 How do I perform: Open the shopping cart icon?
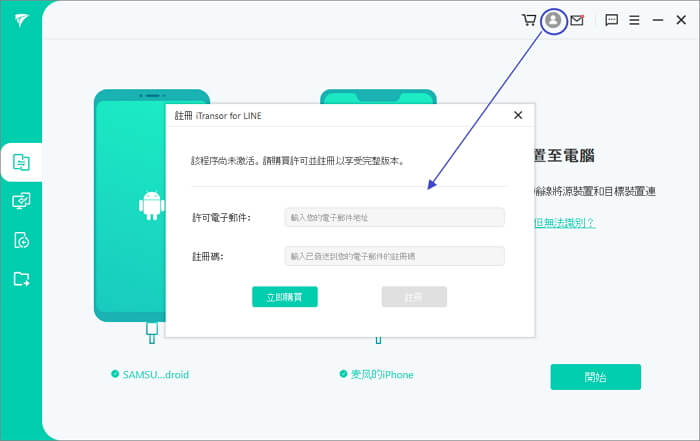(529, 20)
